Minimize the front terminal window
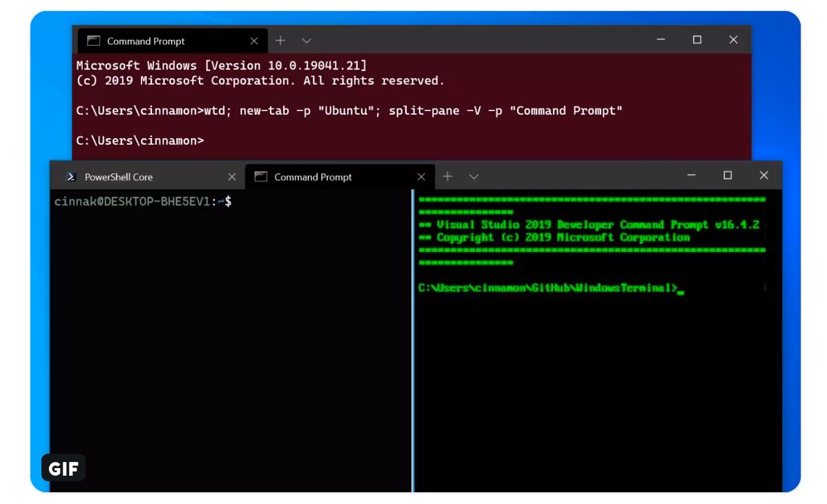The height and width of the screenshot is (504, 827). [692, 175]
